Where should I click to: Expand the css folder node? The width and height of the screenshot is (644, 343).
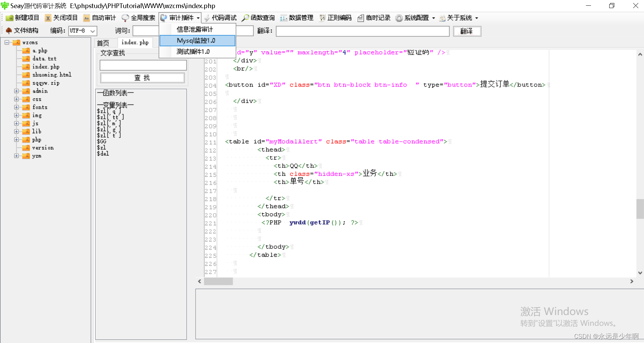point(16,99)
